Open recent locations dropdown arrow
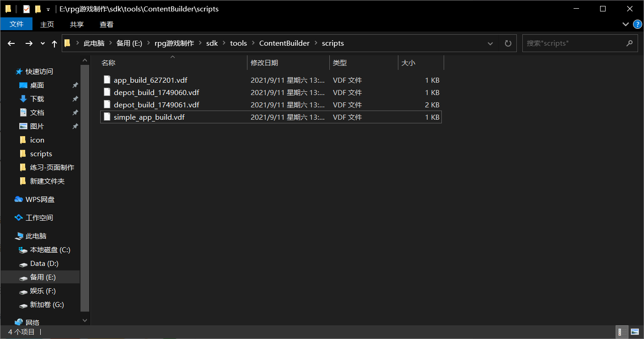Image resolution: width=644 pixels, height=339 pixels. (43, 43)
